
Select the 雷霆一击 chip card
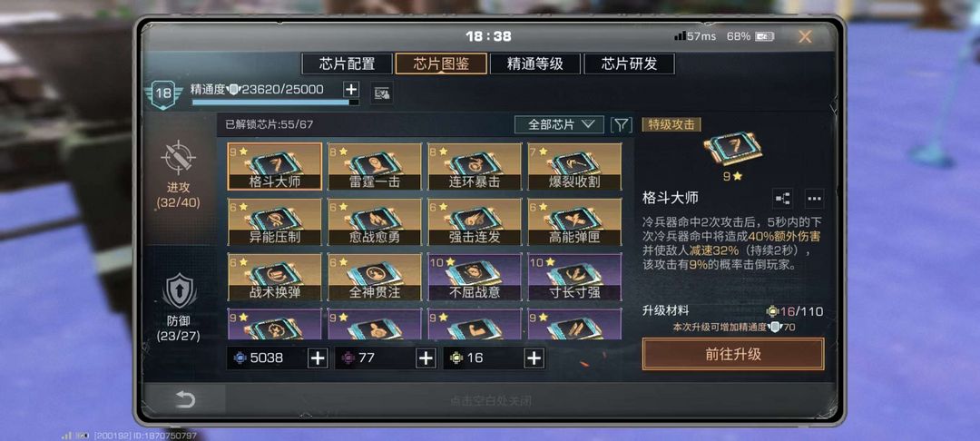click(375, 167)
